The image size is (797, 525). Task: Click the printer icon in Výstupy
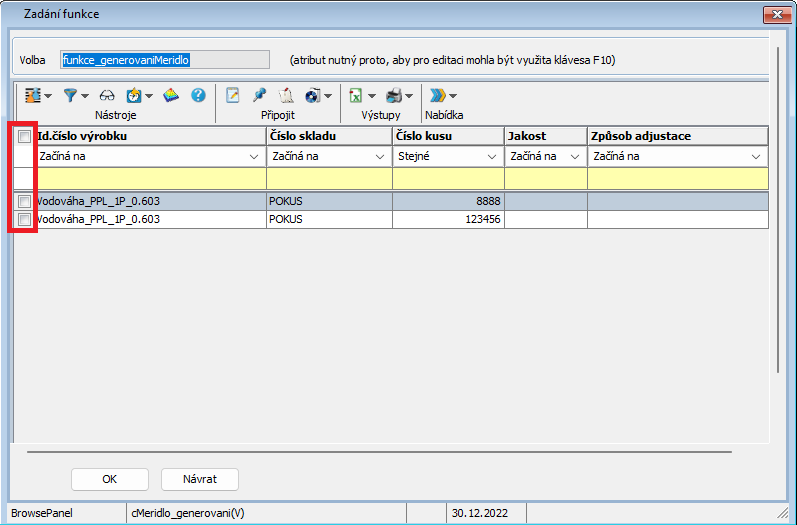(x=394, y=96)
